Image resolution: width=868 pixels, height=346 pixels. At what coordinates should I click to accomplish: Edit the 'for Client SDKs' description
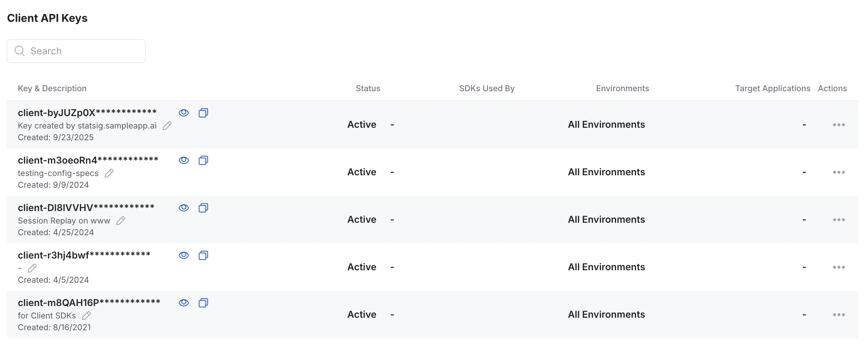[87, 315]
